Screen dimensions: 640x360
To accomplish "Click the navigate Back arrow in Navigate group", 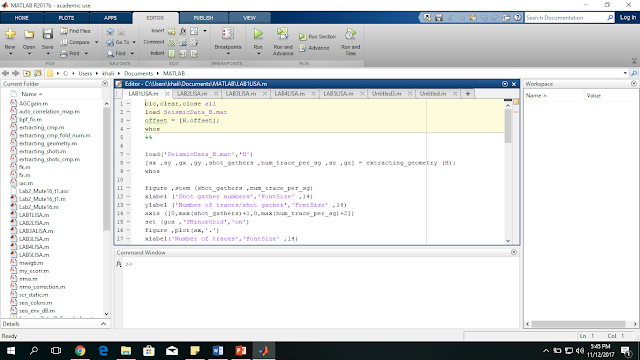I will (110, 31).
